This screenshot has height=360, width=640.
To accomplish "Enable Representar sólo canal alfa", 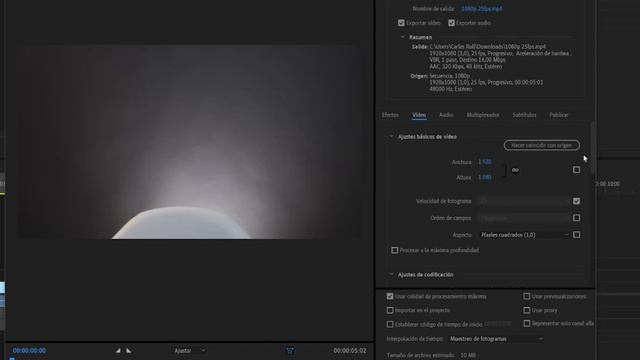I will (527, 323).
